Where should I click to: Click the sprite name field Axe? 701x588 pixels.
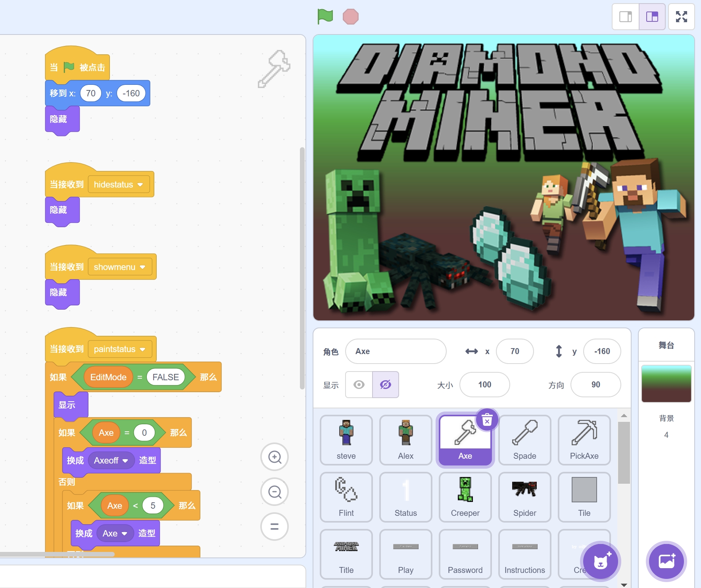point(396,351)
